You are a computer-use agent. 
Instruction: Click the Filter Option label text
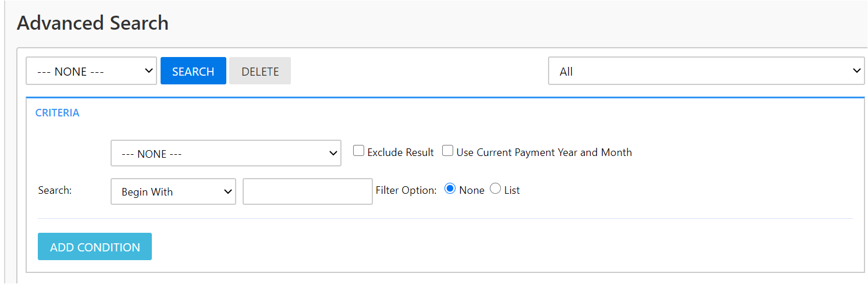tap(406, 190)
